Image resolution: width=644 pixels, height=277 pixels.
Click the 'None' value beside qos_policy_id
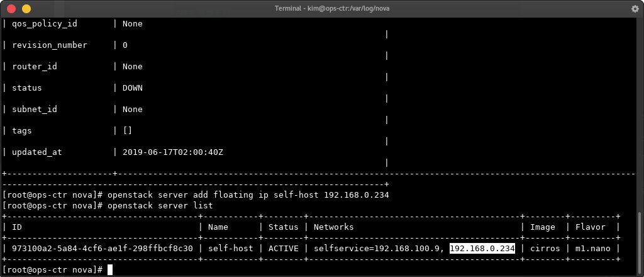[133, 24]
